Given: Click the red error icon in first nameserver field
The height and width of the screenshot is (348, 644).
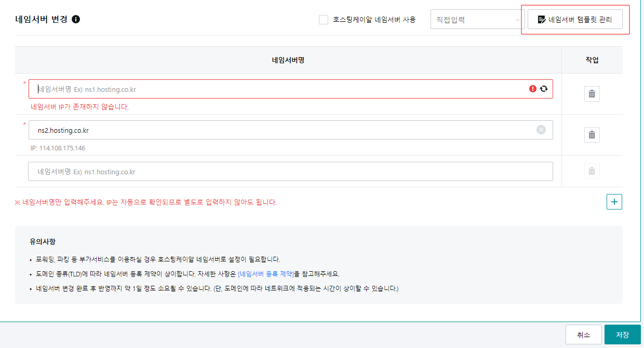Looking at the screenshot, I should (x=533, y=89).
